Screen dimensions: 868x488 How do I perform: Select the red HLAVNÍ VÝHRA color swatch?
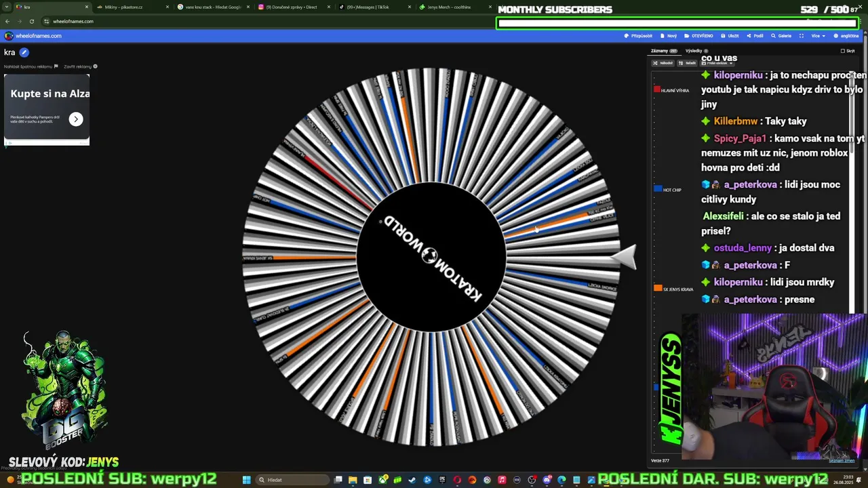pos(657,89)
